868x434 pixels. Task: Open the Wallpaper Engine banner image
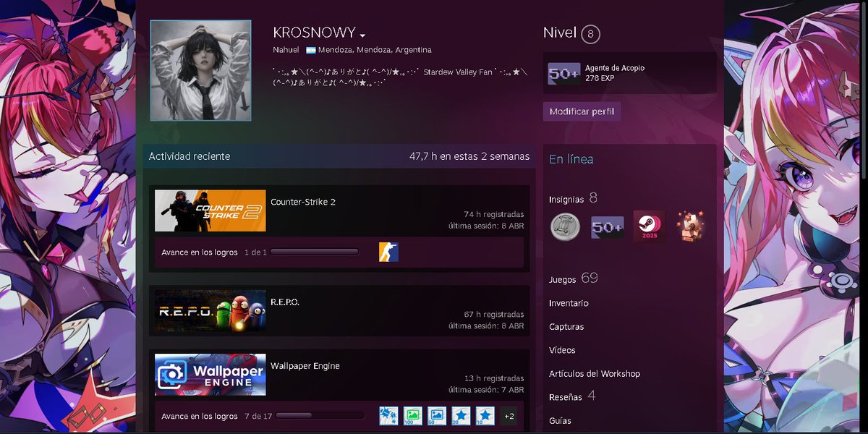coord(210,374)
